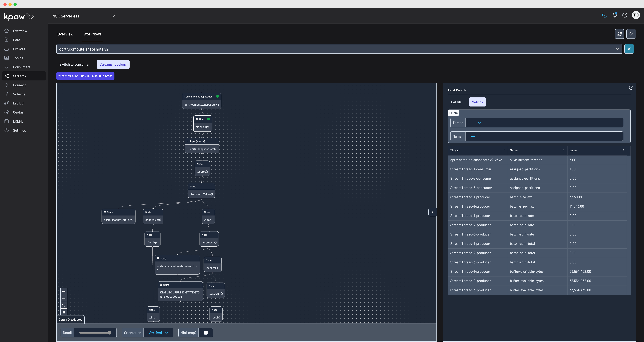Open ksqlDB in the sidebar
The height and width of the screenshot is (342, 644).
click(x=18, y=103)
